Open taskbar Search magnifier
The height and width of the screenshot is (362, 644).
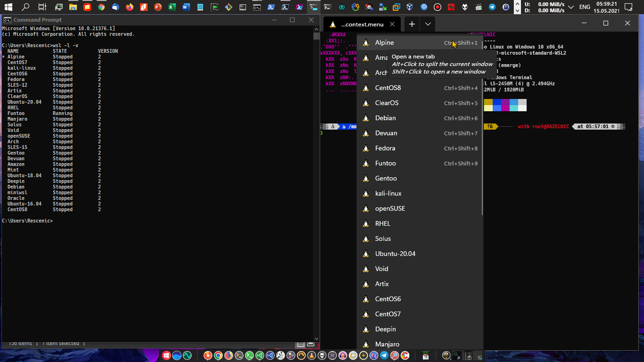pyautogui.click(x=26, y=7)
